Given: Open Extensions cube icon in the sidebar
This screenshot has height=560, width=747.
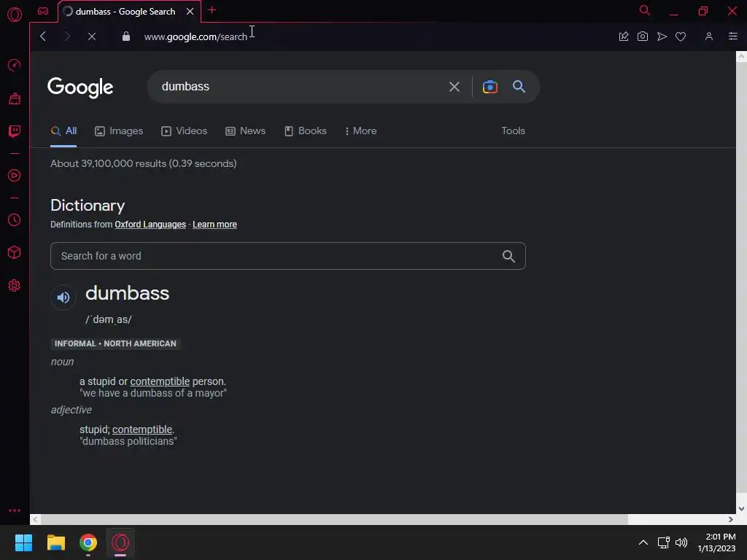Looking at the screenshot, I should pyautogui.click(x=15, y=252).
